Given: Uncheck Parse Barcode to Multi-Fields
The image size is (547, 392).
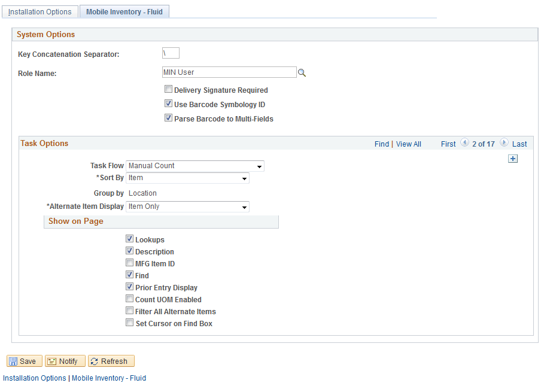Looking at the screenshot, I should coord(168,117).
